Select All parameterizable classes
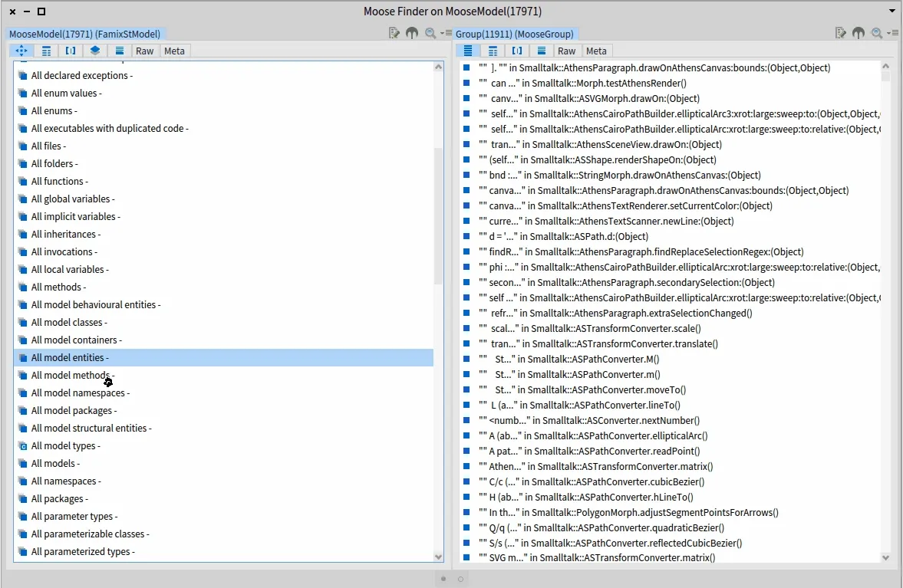This screenshot has height=588, width=903. click(x=223, y=534)
